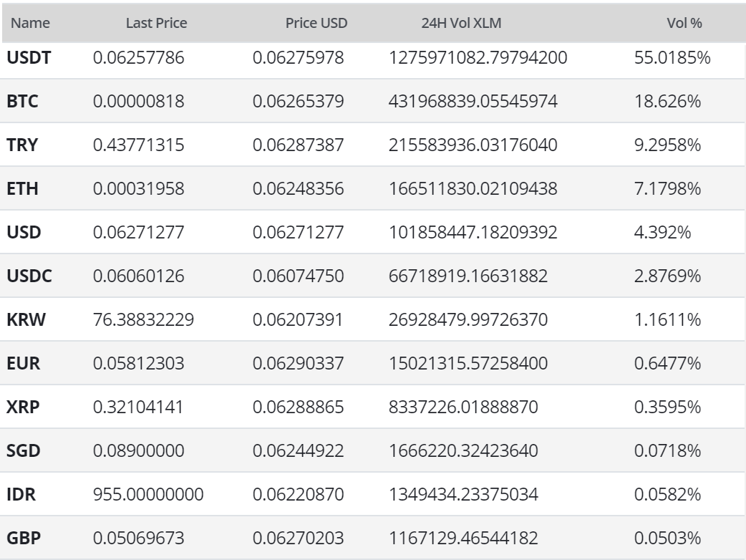Viewport: 746px width, 560px height.
Task: Click TRY volume 215583936.03176040
Action: tap(473, 145)
